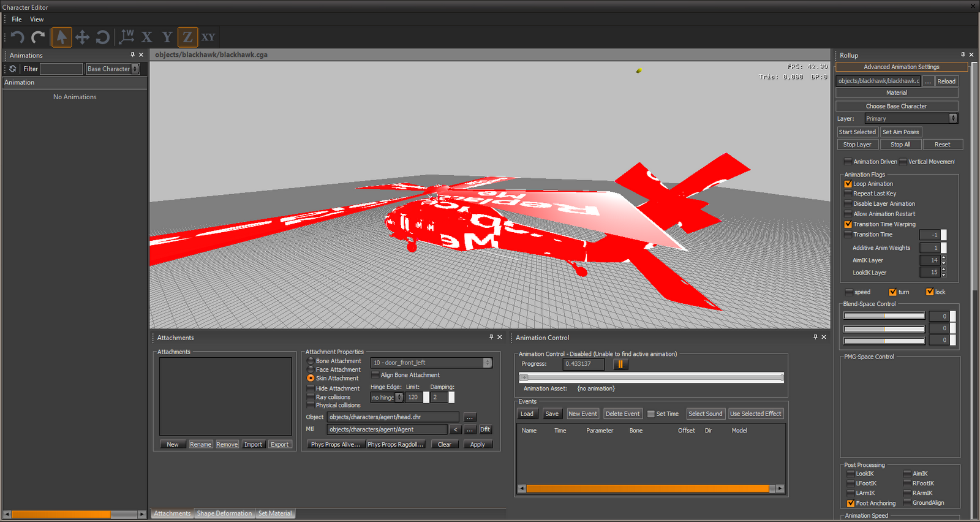This screenshot has width=980, height=522.
Task: Adjust AimIK Layer stepper
Action: click(943, 260)
